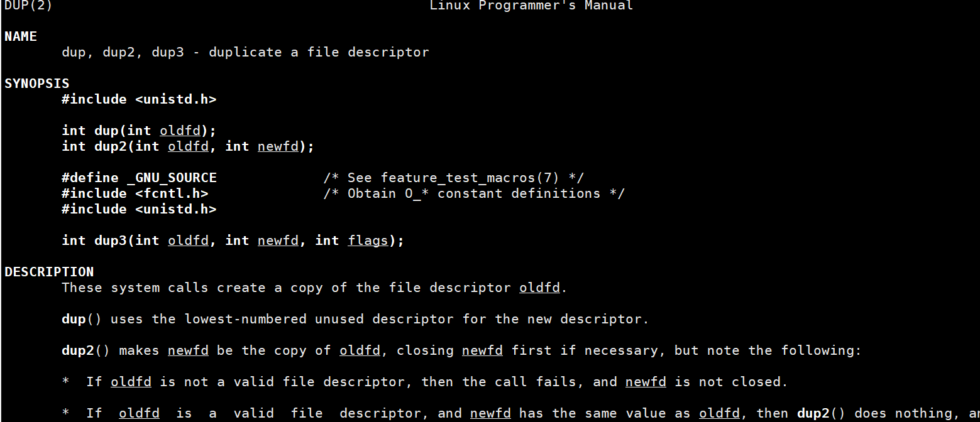Click the SYNOPSIS section heading

37,84
